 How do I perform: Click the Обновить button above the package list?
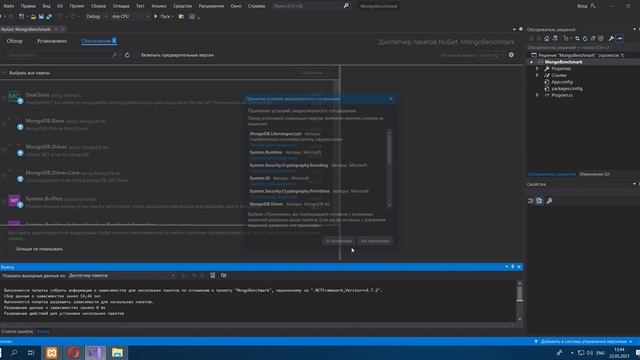[312, 73]
